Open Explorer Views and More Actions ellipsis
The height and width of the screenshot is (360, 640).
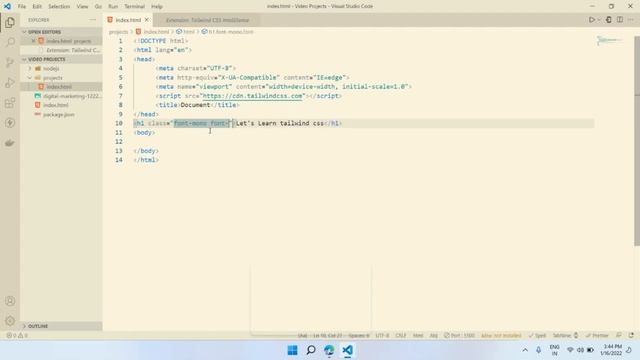[x=93, y=20]
